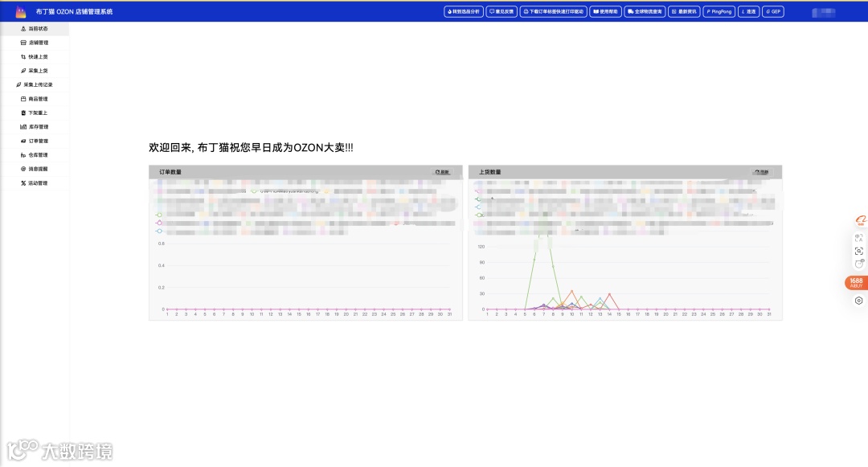Click 转到选品分析 button
The height and width of the screenshot is (467, 868).
pyautogui.click(x=464, y=11)
